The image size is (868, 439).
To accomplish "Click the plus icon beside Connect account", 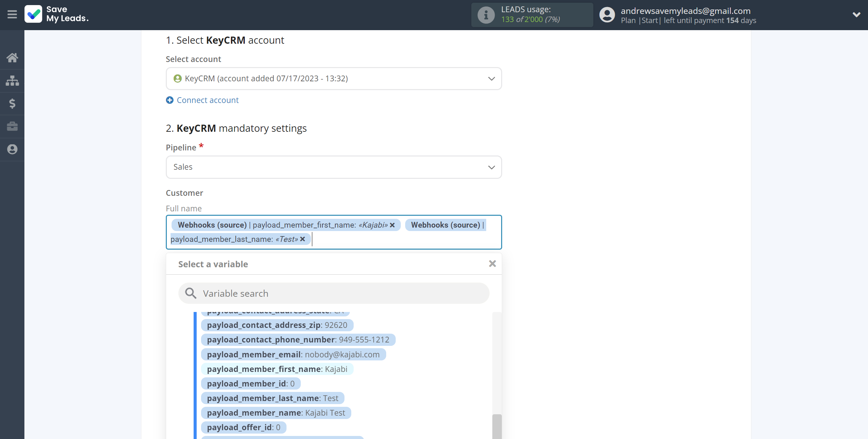I will click(170, 100).
